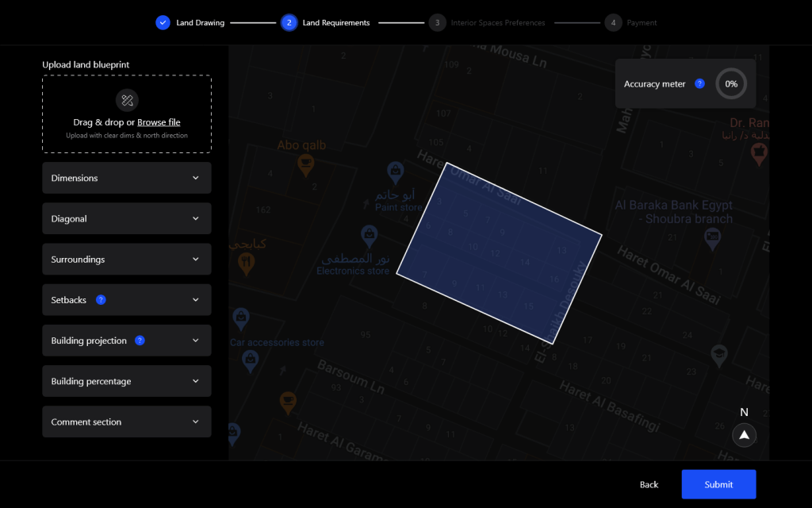
Task: Expand the Diagonal section
Action: tap(127, 218)
